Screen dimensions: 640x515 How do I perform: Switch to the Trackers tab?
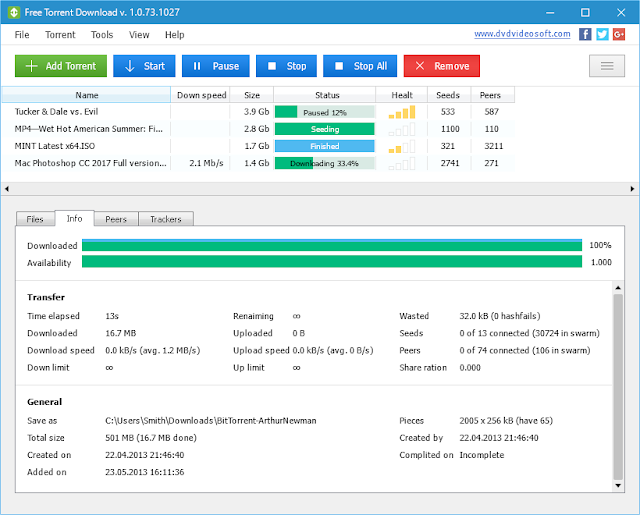pyautogui.click(x=166, y=219)
